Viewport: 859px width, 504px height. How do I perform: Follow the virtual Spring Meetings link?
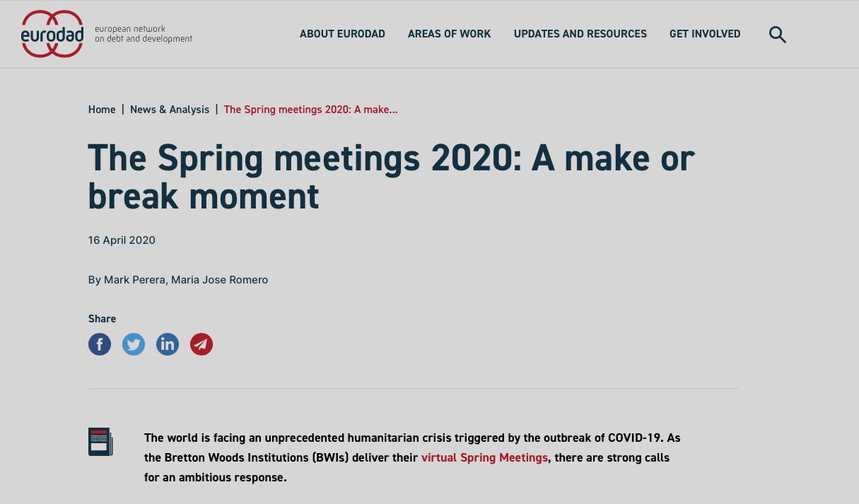[x=484, y=457]
